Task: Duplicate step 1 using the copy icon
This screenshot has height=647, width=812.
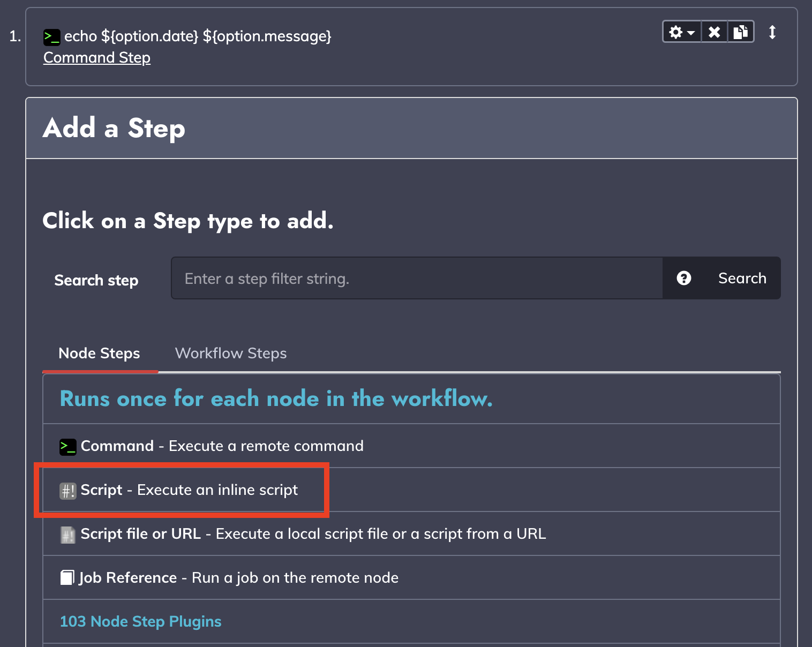Action: [x=741, y=32]
